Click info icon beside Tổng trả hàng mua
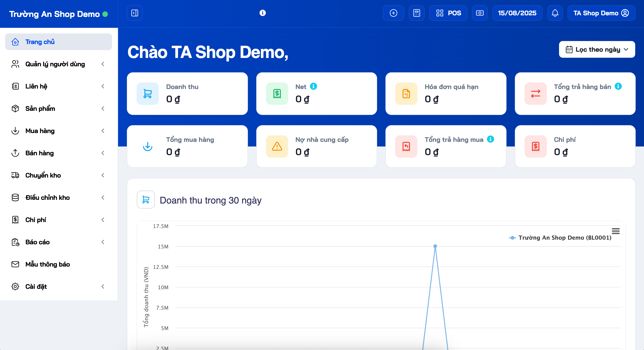The image size is (644, 350). point(490,139)
